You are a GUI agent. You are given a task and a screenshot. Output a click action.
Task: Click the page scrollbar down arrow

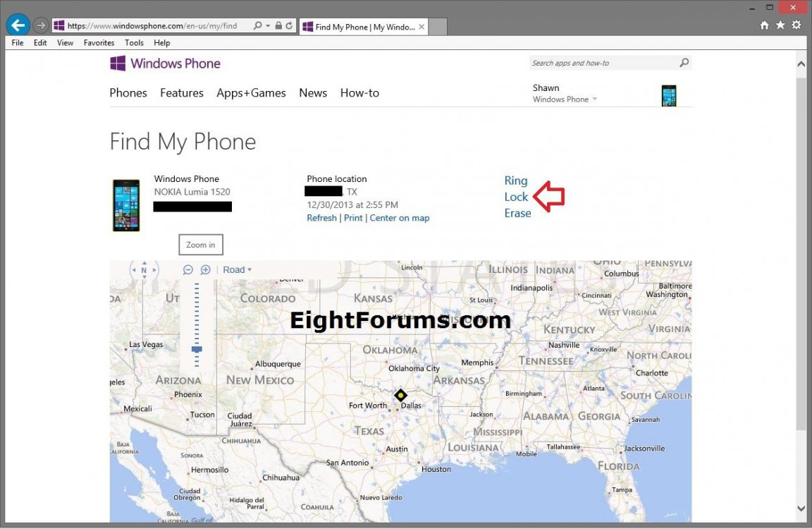(x=801, y=509)
